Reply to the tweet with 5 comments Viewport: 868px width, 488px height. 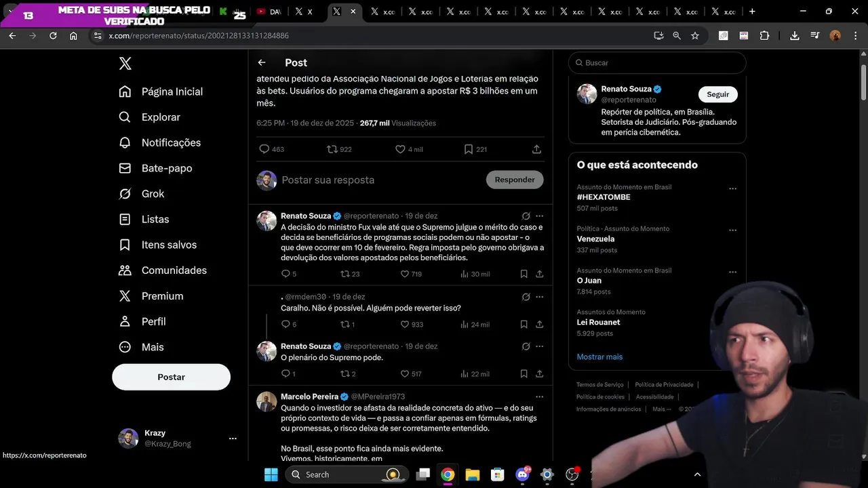click(288, 274)
